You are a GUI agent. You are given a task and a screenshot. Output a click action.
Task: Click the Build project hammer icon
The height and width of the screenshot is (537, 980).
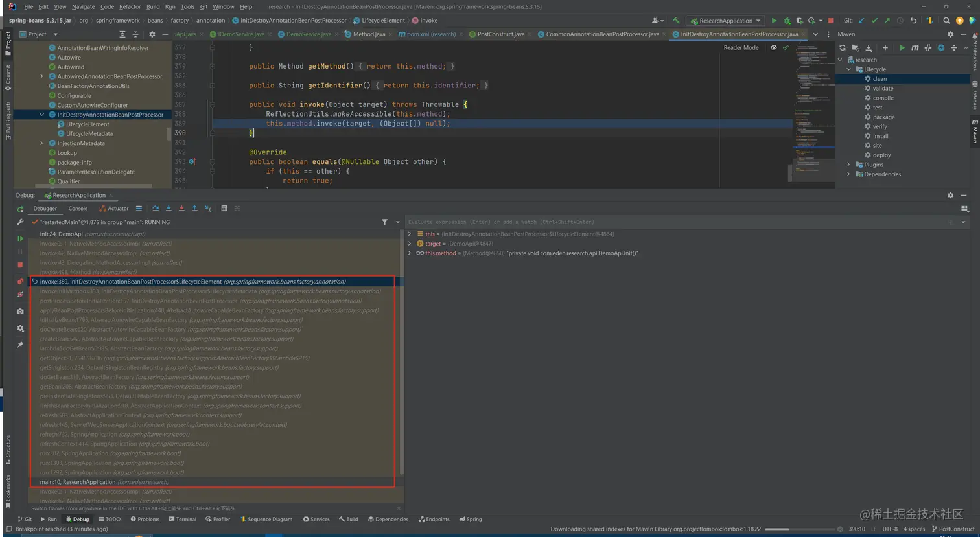[x=676, y=21]
